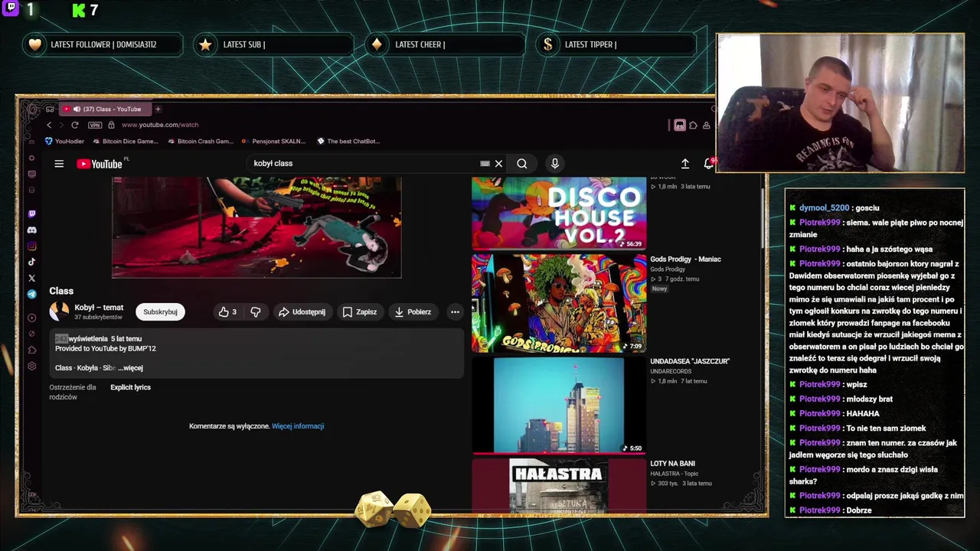The height and width of the screenshot is (551, 980).
Task: Click the LATEST TIPPER overlay panel
Action: pos(616,44)
